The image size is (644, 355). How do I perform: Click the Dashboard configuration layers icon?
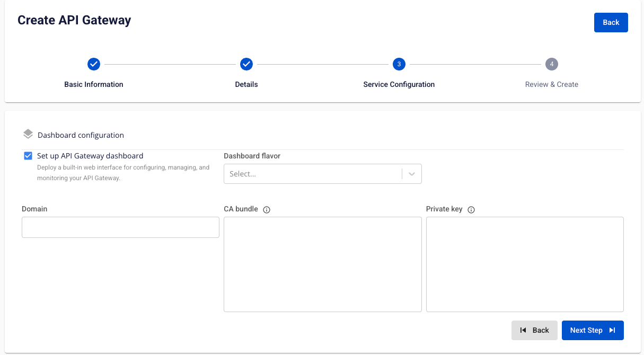[x=28, y=135]
